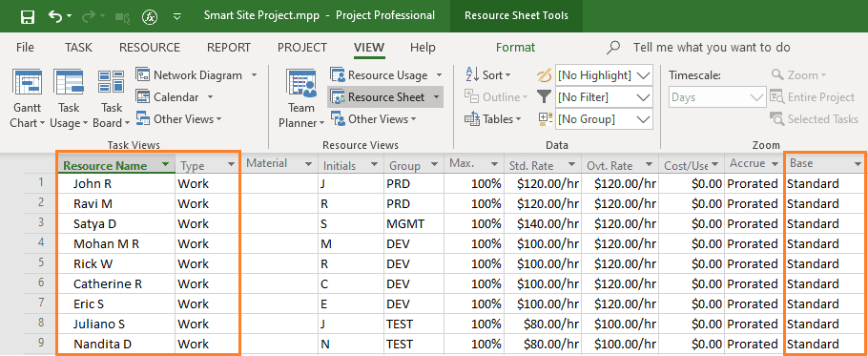868x356 pixels.
Task: Click the Undo arrow icon
Action: (55, 16)
